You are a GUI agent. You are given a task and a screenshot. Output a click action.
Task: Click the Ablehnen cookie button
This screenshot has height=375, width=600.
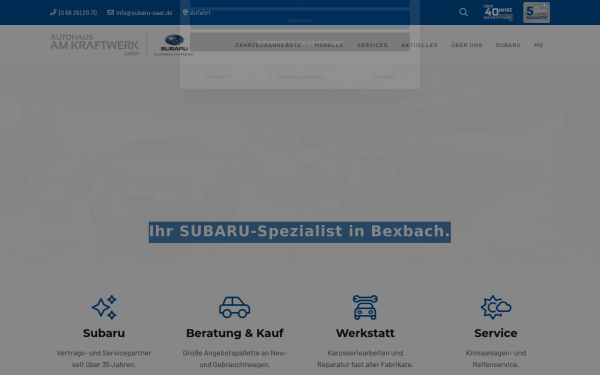(300, 20)
